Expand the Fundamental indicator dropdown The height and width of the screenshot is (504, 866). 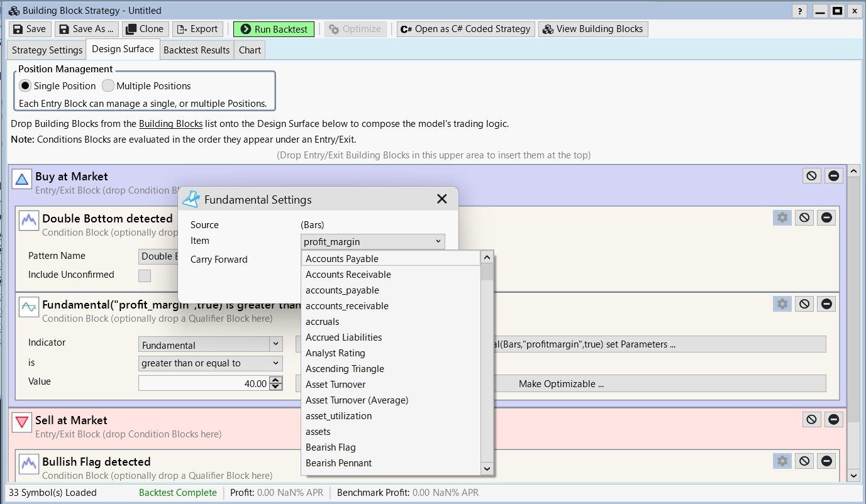(275, 344)
